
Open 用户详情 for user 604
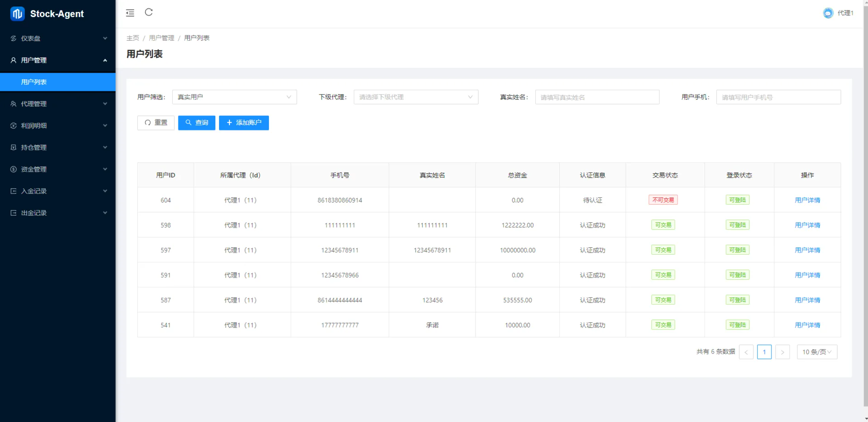pos(807,200)
